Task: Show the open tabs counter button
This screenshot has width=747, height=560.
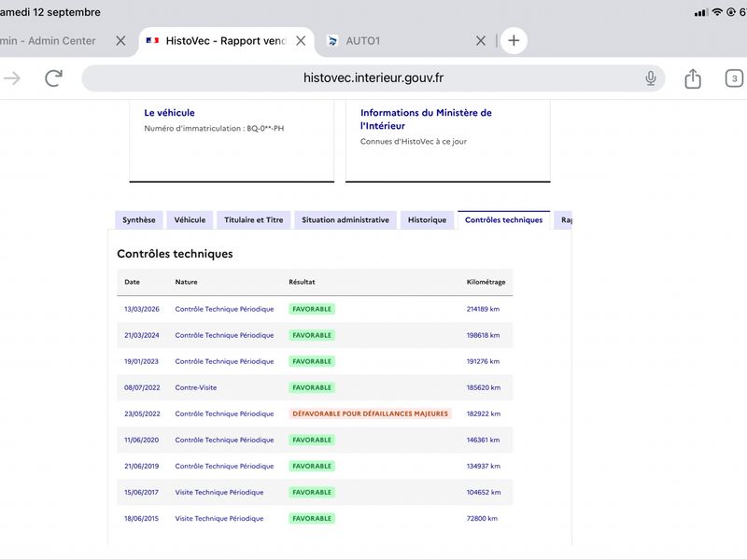Action: [x=734, y=78]
